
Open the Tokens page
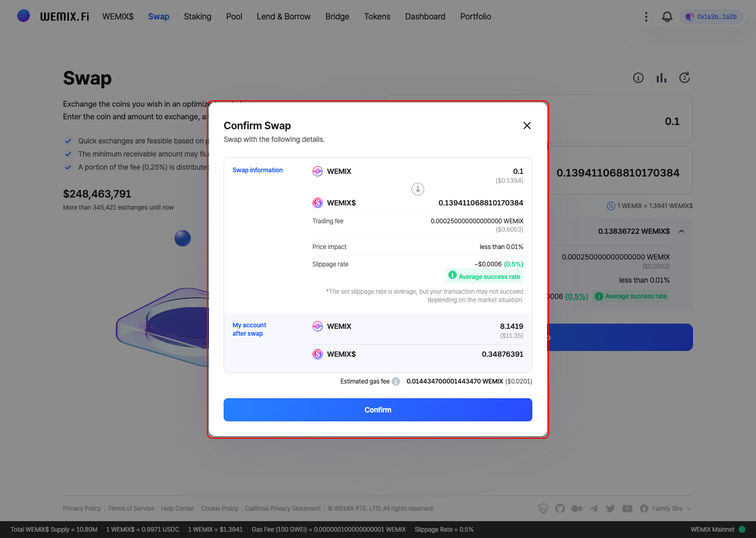point(377,16)
